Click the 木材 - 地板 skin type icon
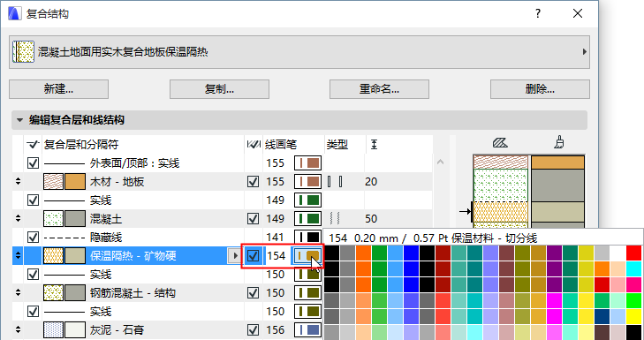Screen dimensions: 644x340 335,182
